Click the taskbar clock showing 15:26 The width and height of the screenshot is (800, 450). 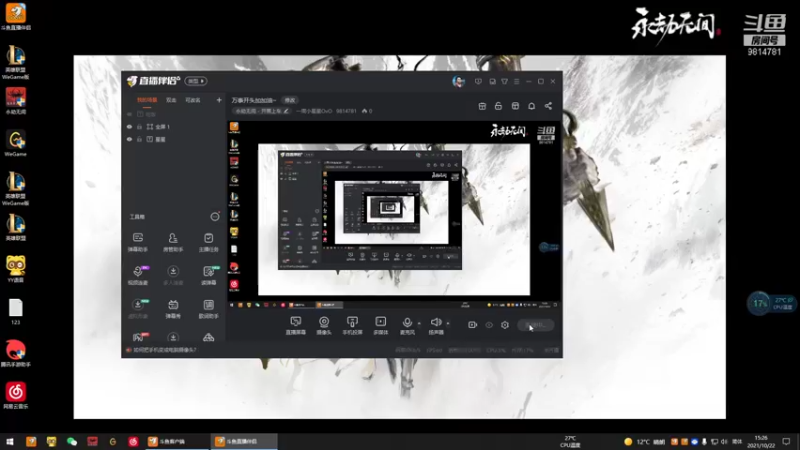coord(761,441)
